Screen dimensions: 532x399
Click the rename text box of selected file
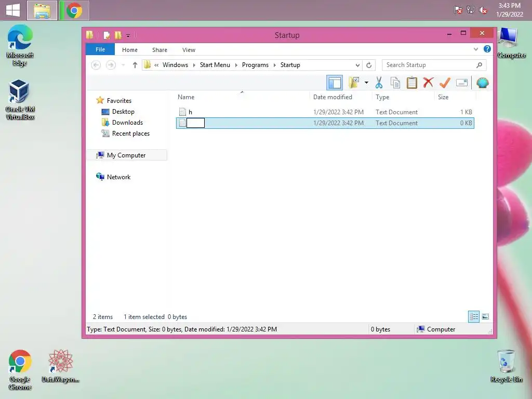click(195, 123)
